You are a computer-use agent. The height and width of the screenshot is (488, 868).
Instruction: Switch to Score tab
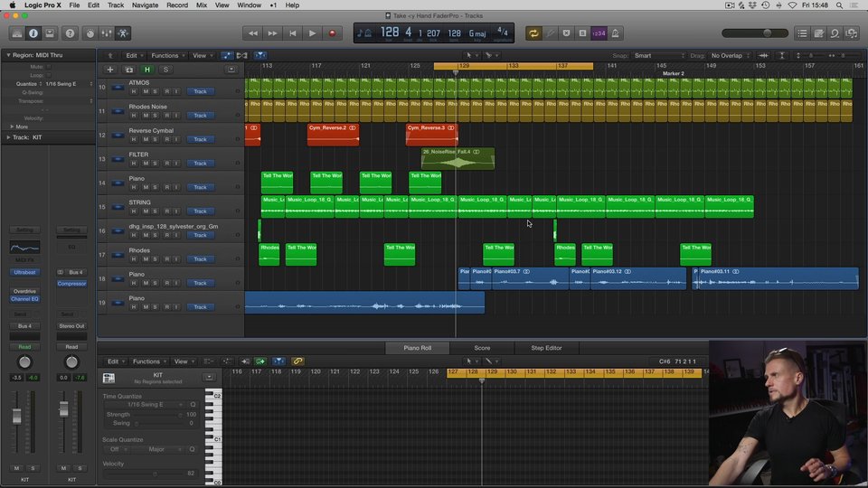tap(482, 348)
